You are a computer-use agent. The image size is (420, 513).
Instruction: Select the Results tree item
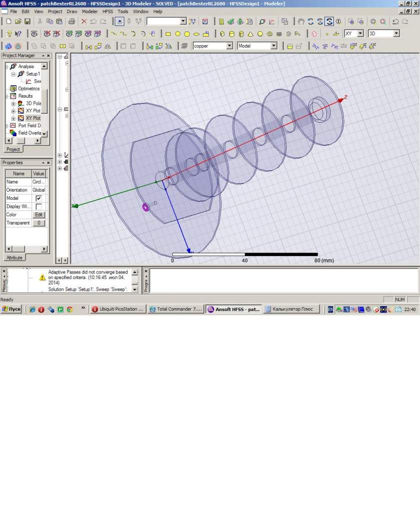[x=25, y=96]
